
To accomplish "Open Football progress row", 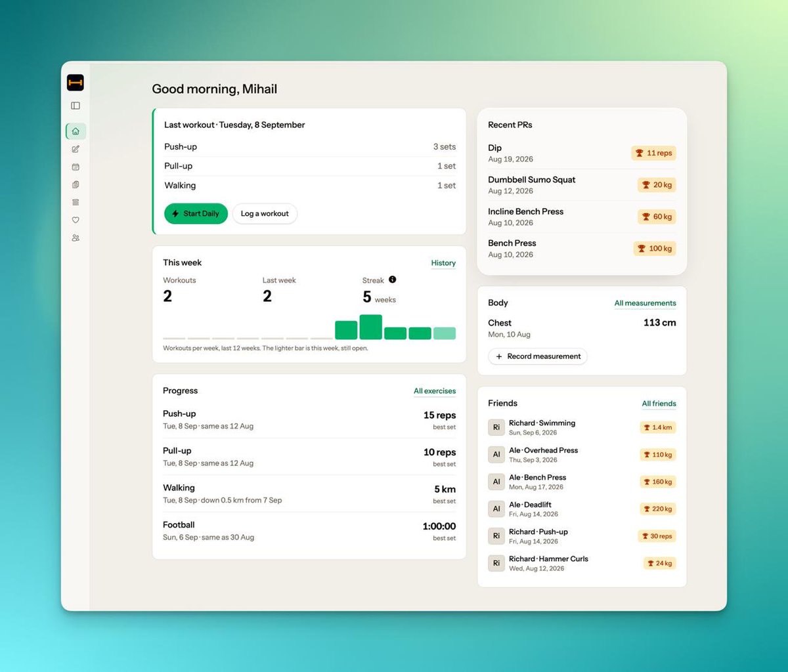I will [309, 531].
